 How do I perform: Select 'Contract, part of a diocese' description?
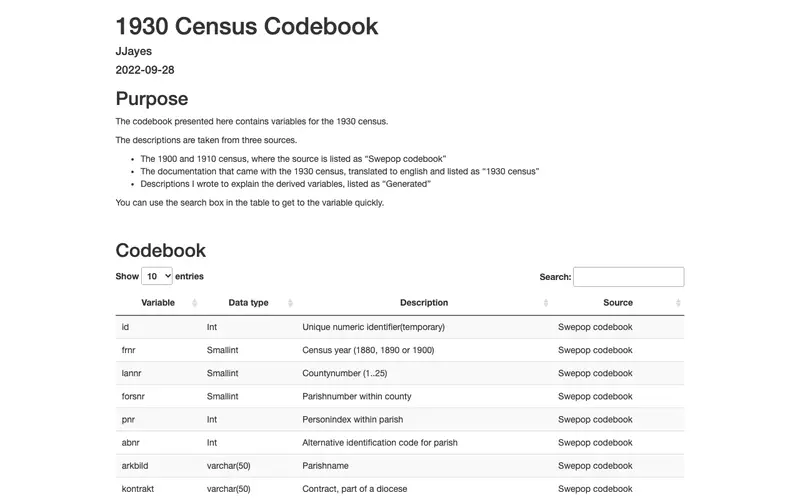point(355,489)
